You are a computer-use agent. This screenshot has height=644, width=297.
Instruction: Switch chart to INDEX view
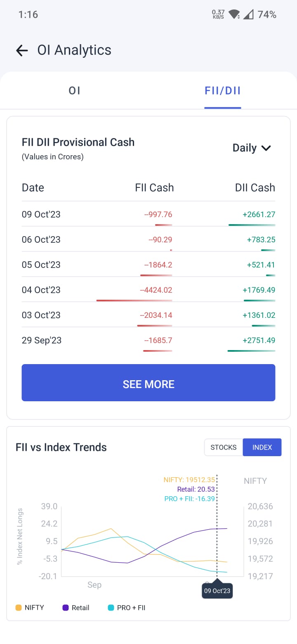[262, 447]
